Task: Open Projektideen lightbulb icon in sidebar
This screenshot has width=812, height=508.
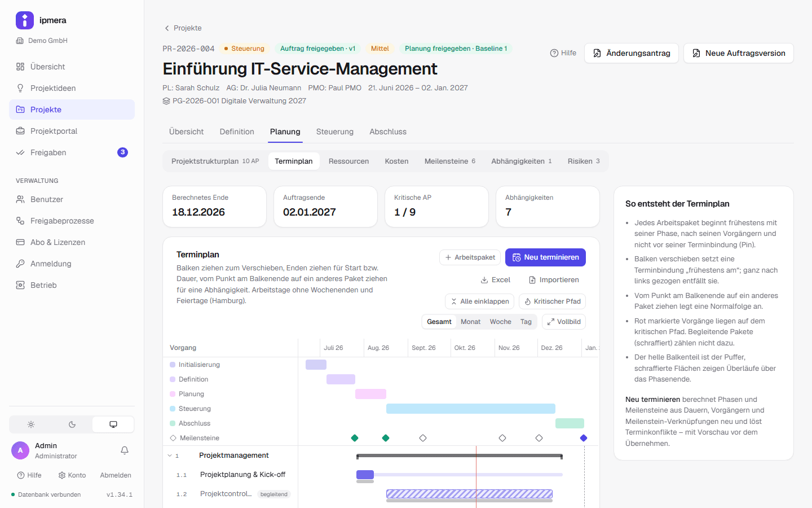Action: coord(20,88)
